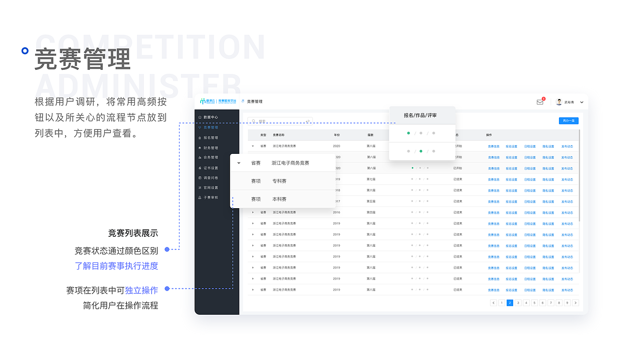Click inside the search input field
644x362 pixels.
(280, 121)
